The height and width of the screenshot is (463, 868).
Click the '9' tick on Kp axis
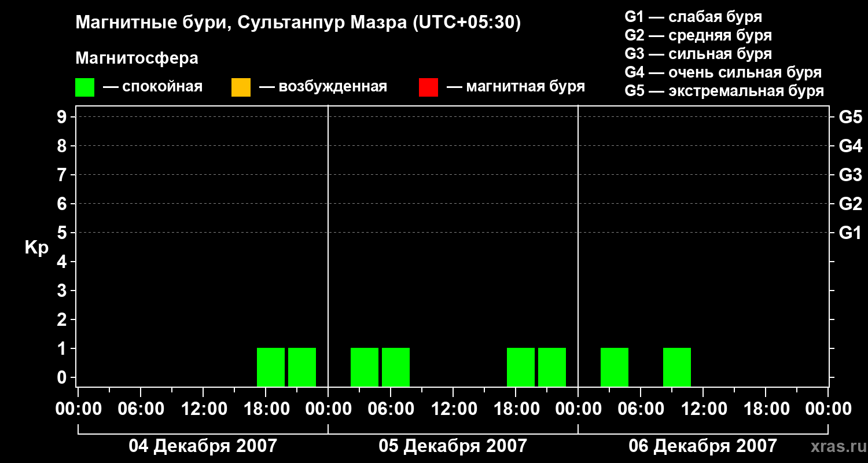(63, 117)
